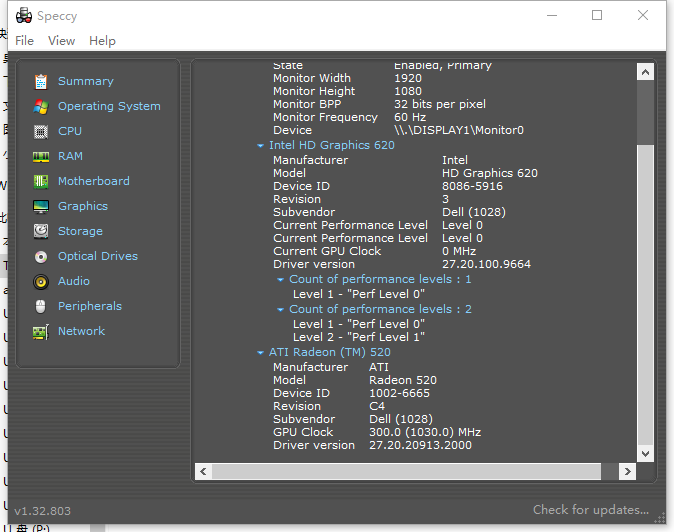Viewport: 674px width, 532px height.
Task: Click the Optical Drives disc icon
Action: click(x=41, y=257)
